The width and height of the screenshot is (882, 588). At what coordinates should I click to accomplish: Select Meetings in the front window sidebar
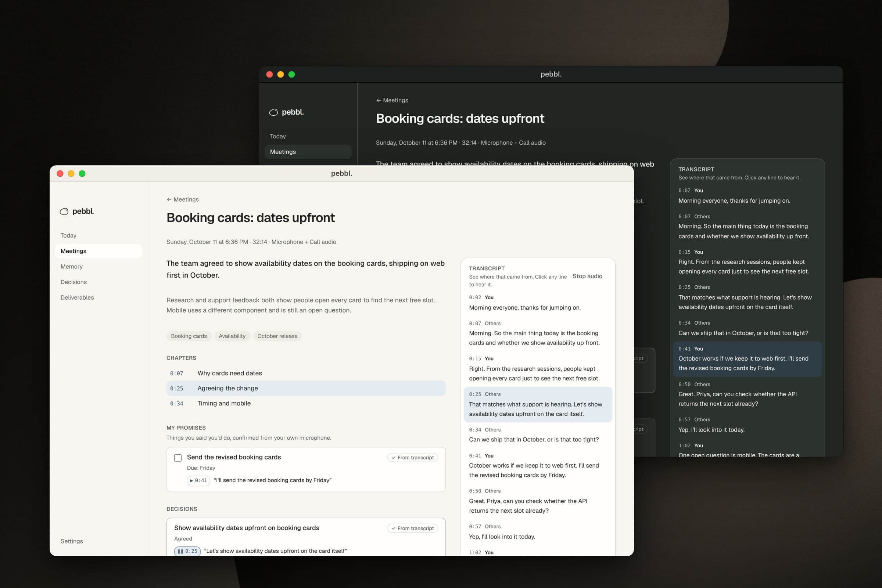tap(98, 251)
